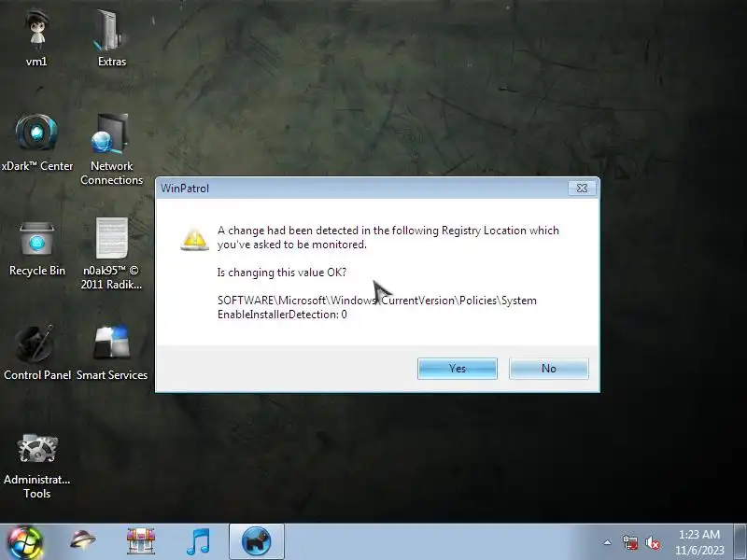Click the WinPatrol title bar text
The width and height of the screenshot is (747, 560).
click(185, 189)
